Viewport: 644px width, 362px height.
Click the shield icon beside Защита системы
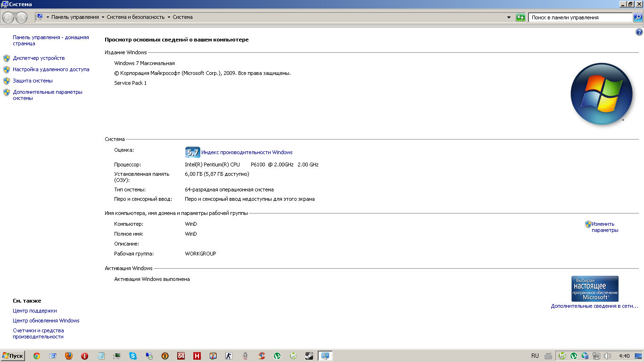pyautogui.click(x=7, y=81)
